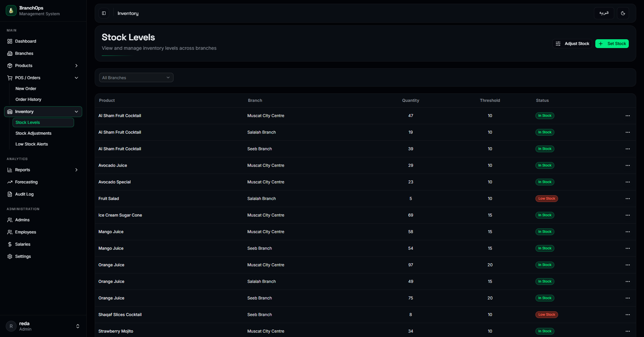Click the Settings gear icon
The image size is (644, 337).
[10, 256]
